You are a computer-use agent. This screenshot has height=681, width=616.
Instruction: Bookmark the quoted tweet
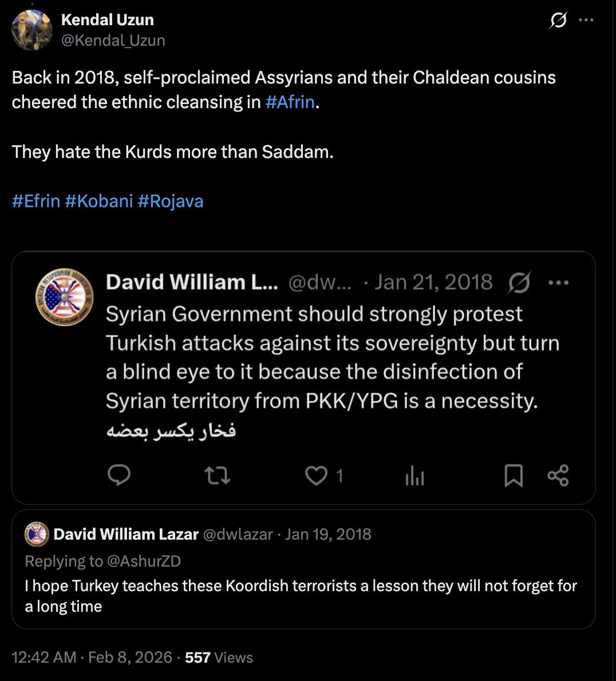514,475
